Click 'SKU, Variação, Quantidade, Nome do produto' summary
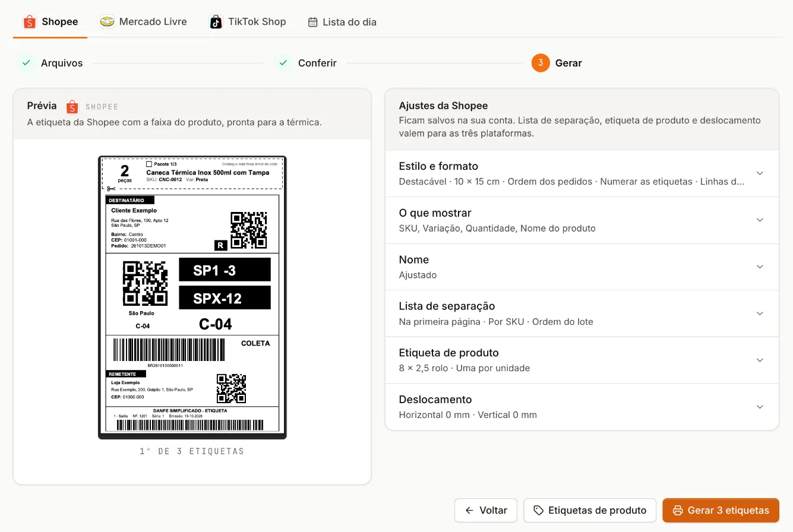This screenshot has width=793, height=532. pos(497,228)
